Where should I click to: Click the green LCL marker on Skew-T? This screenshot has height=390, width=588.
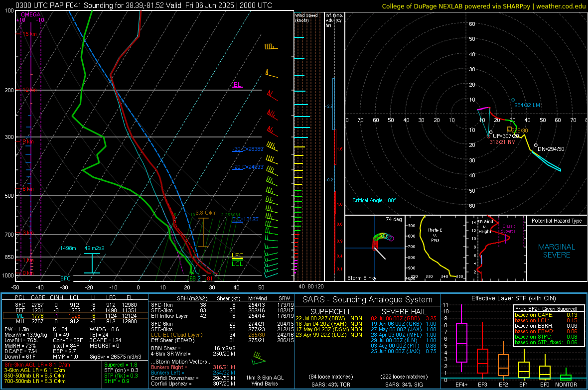pos(237,263)
